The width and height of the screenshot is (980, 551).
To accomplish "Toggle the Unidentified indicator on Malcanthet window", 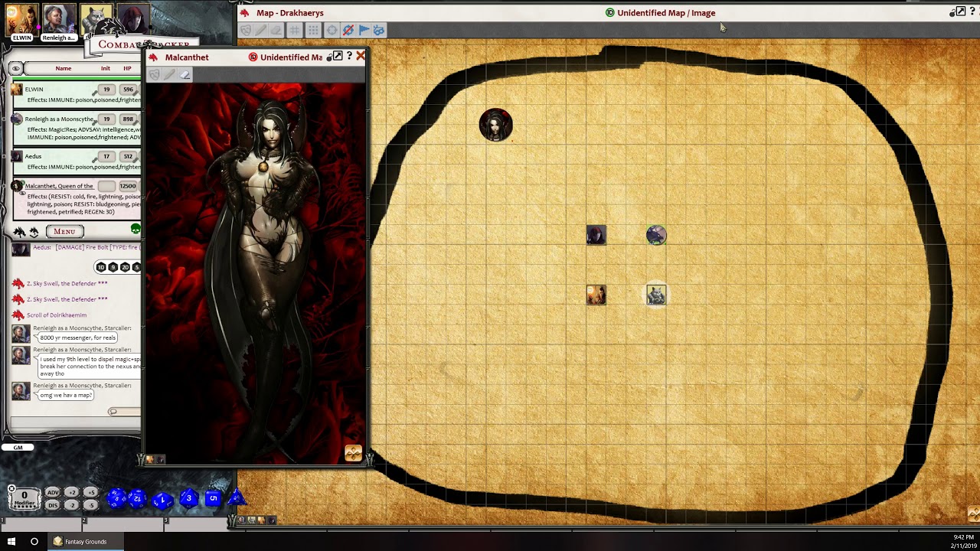I will pyautogui.click(x=253, y=57).
